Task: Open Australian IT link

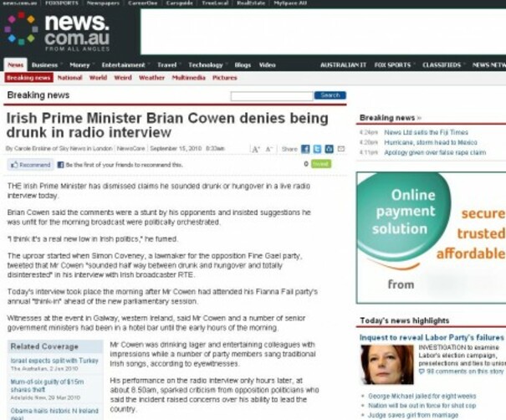Action: click(344, 65)
